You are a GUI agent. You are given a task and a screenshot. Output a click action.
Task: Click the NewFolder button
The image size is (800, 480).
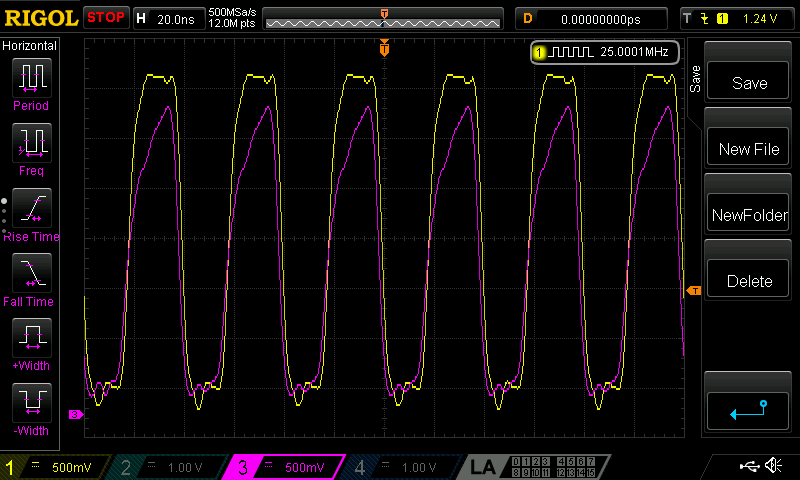click(748, 212)
